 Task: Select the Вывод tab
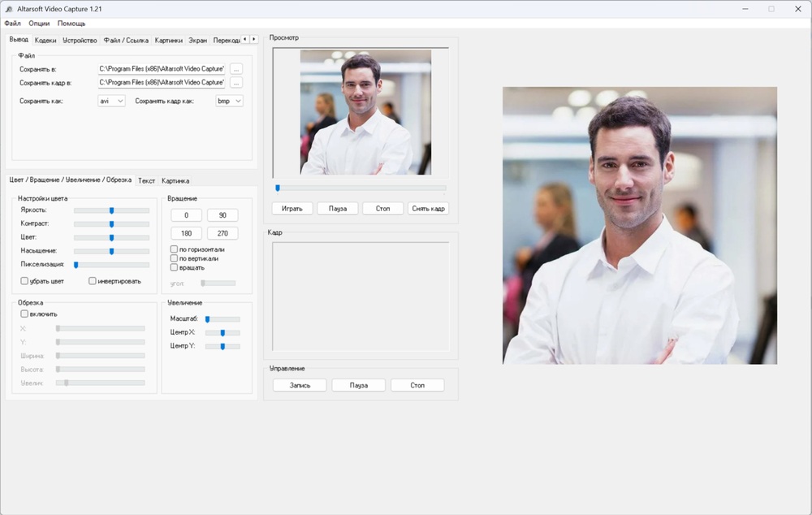[x=19, y=39]
